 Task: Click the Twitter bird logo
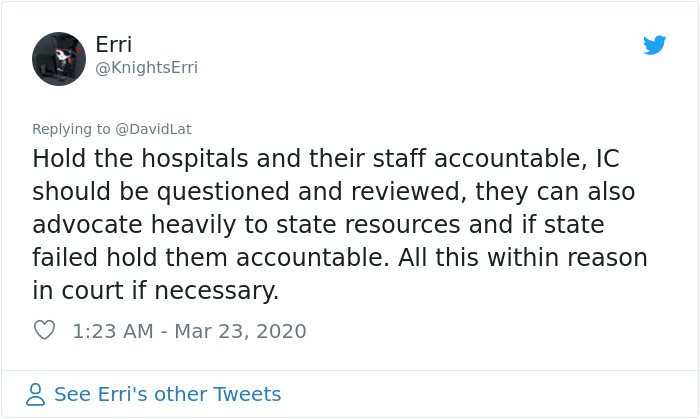click(x=654, y=45)
